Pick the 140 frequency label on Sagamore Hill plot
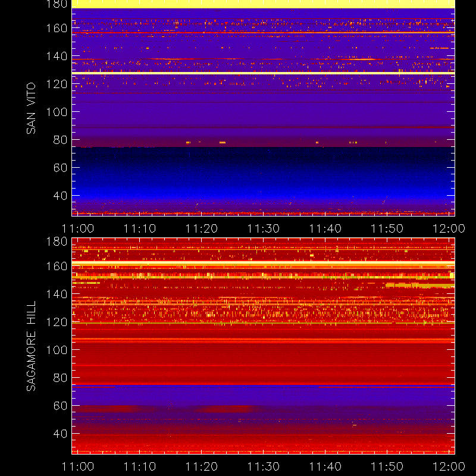 click(57, 294)
